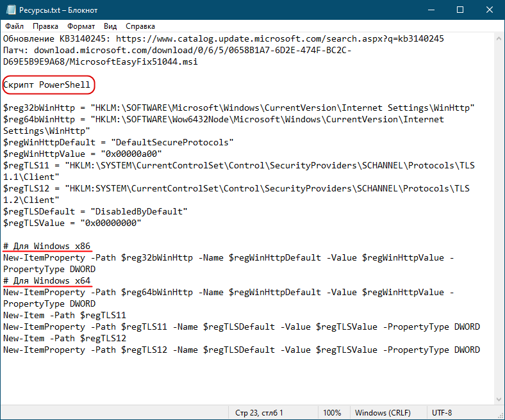Click the MicrosoftEasyFix51044.msi text
Viewport: 505px width, 420px height.
(x=134, y=62)
